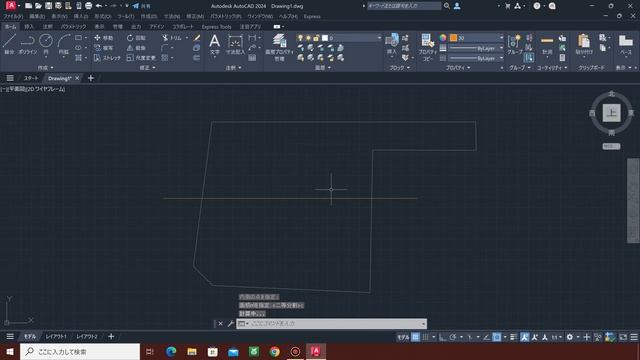640x360 pixels.
Task: Click the Copy (複写) tool
Action: tap(104, 48)
